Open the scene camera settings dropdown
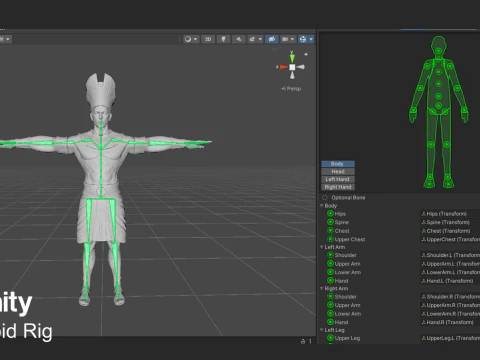480x360 pixels. 288,39
